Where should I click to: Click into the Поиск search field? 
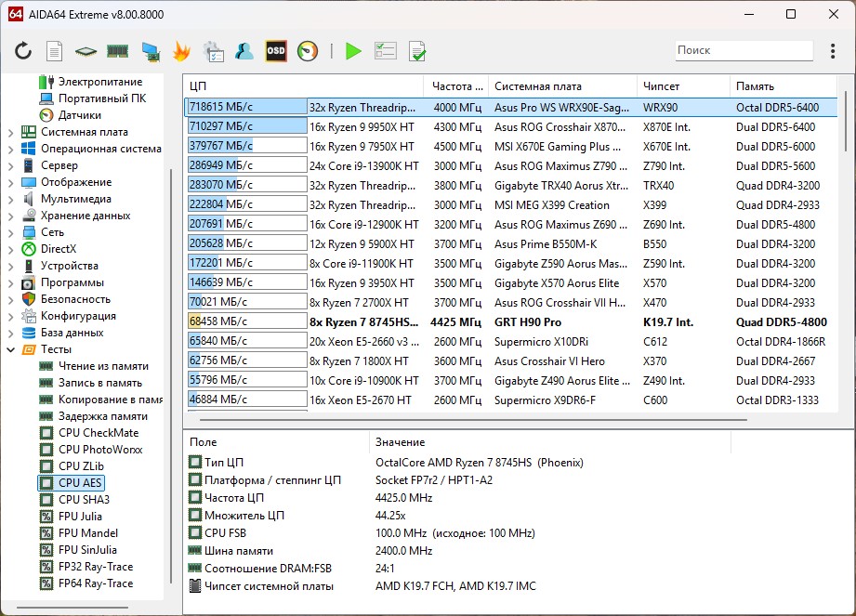tap(742, 50)
